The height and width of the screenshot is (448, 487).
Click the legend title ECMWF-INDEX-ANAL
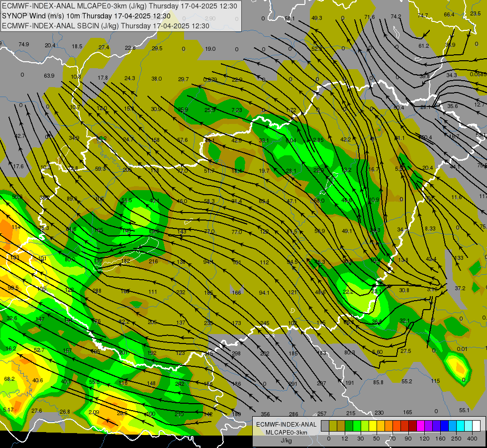[287, 425]
